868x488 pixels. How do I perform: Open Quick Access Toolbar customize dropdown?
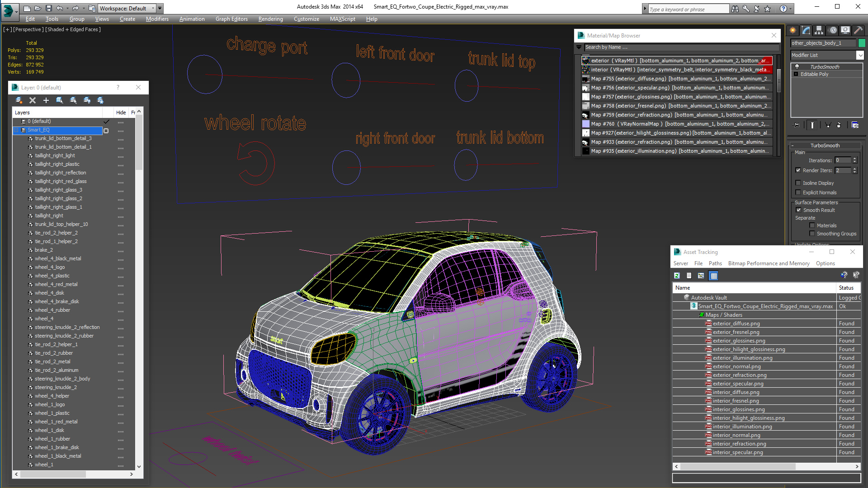(x=160, y=8)
